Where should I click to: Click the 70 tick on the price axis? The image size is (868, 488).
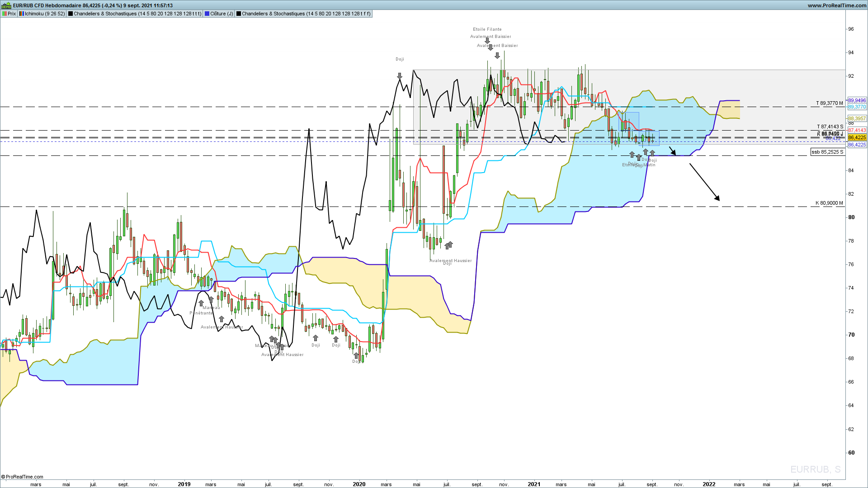coord(851,335)
